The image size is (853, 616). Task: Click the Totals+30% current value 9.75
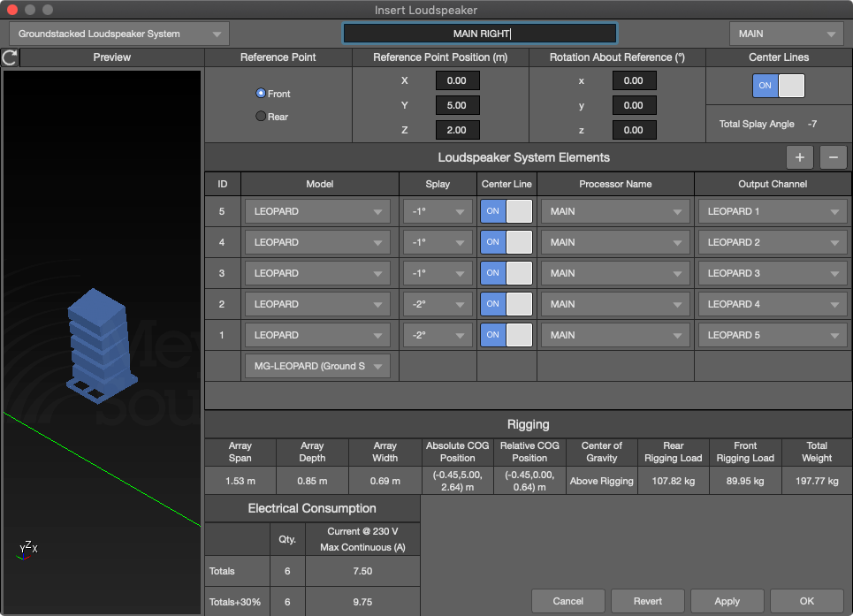click(x=362, y=602)
